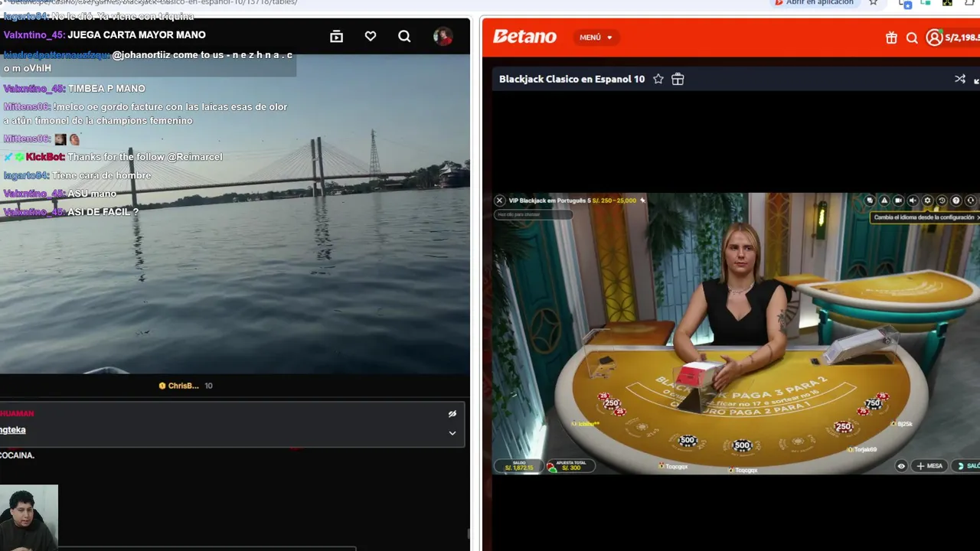
Task: Click KickBot username in chat
Action: (45, 157)
